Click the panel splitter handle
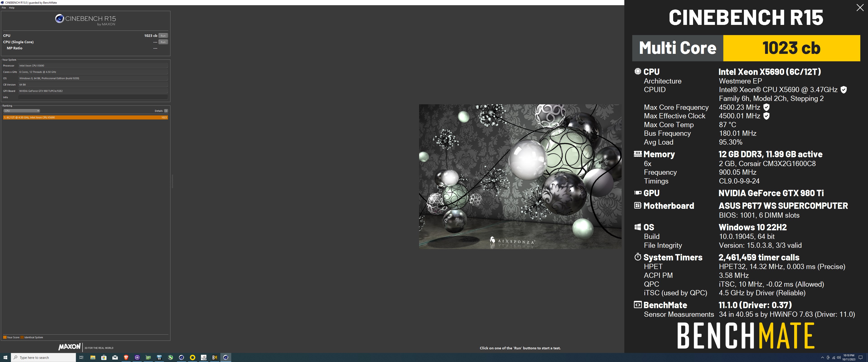The image size is (868, 362). (x=172, y=181)
